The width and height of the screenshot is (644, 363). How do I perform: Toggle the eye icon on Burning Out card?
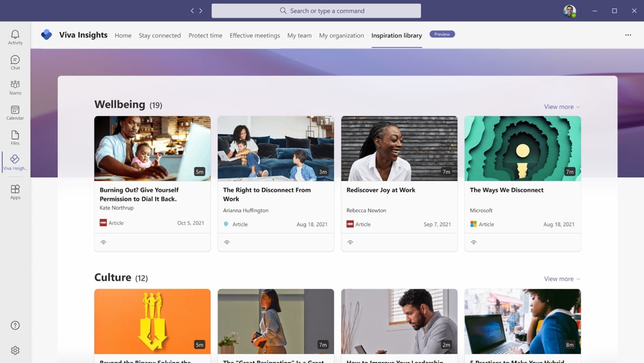[104, 243]
